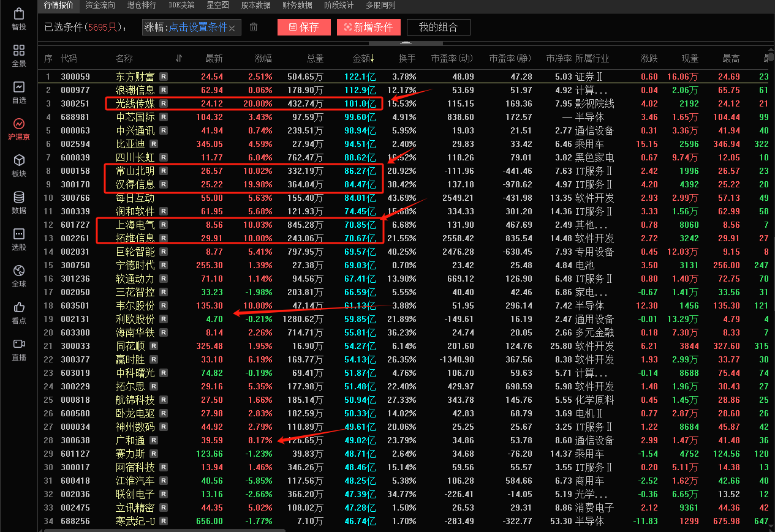This screenshot has width=775, height=532.
Task: Switch to the 财务数据 tab
Action: [x=297, y=6]
